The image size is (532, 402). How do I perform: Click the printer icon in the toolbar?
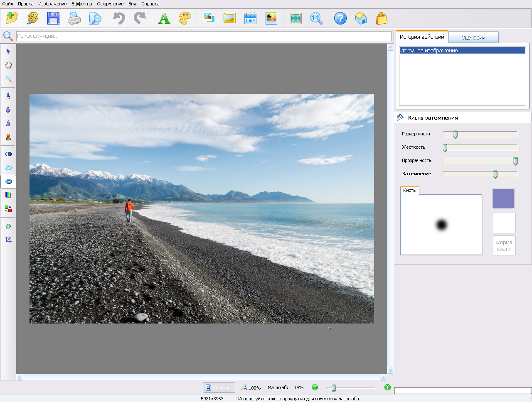point(74,18)
